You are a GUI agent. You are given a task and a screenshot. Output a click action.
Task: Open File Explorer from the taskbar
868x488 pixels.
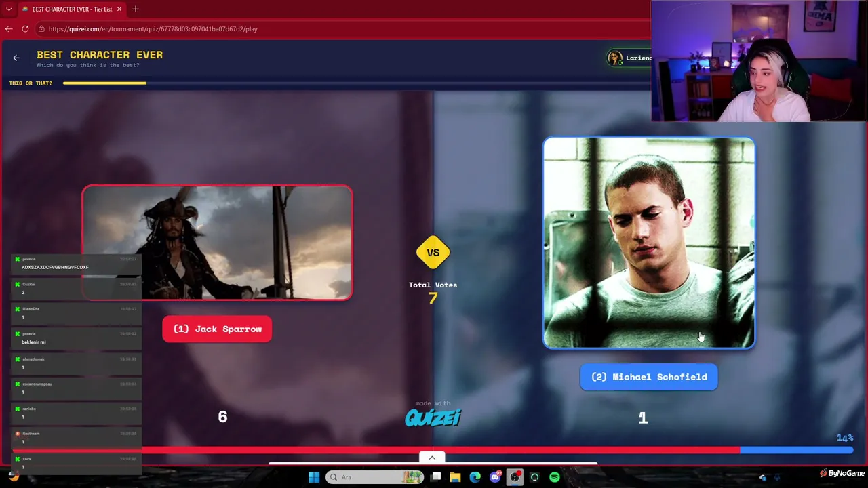[455, 477]
